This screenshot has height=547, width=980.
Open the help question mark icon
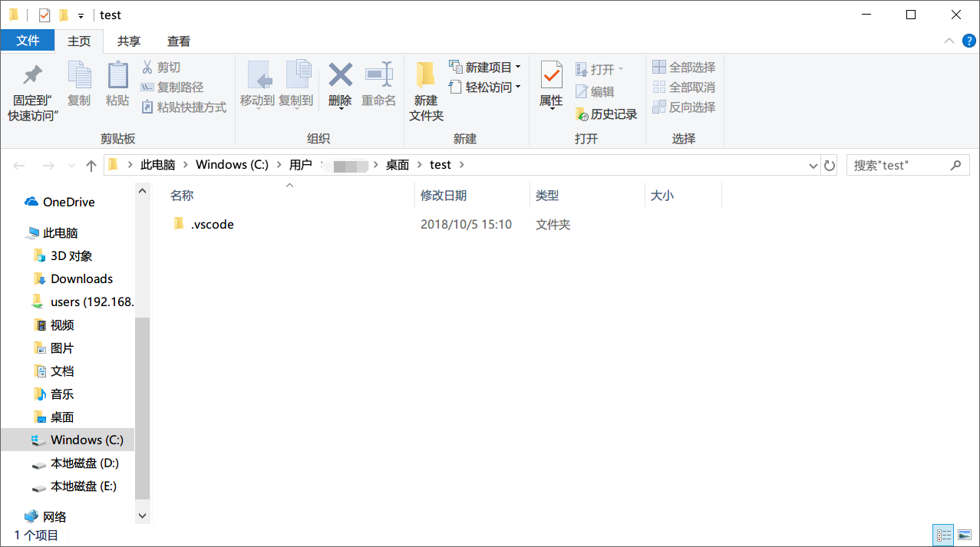[x=968, y=41]
